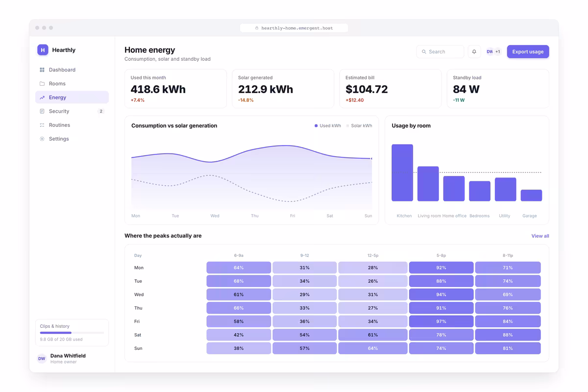Click Sunday 9-12 cell showing 57%
Image resolution: width=588 pixels, height=392 pixels.
(304, 348)
